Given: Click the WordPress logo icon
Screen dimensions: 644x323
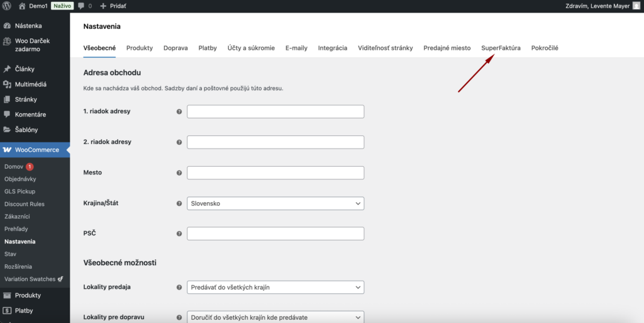Looking at the screenshot, I should tap(7, 6).
